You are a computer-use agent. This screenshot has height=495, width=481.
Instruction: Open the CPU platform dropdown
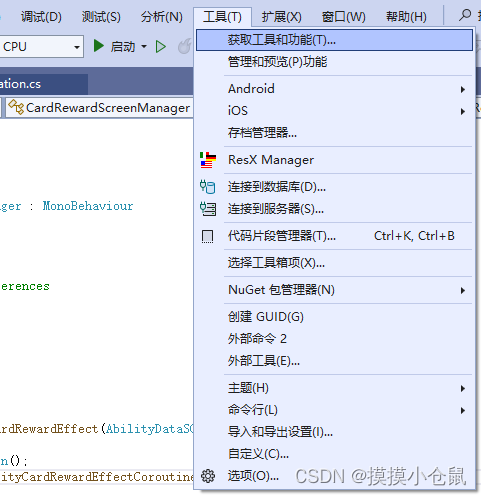pos(77,47)
